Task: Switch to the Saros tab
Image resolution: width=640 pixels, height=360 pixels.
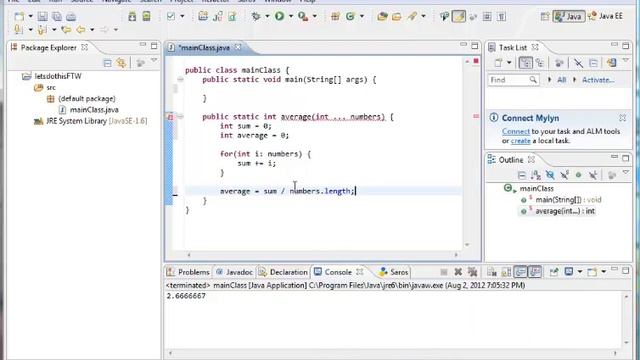Action: pos(393,272)
